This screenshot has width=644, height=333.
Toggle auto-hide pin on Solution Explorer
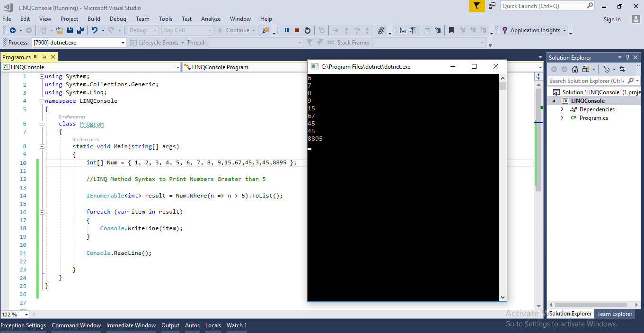628,57
